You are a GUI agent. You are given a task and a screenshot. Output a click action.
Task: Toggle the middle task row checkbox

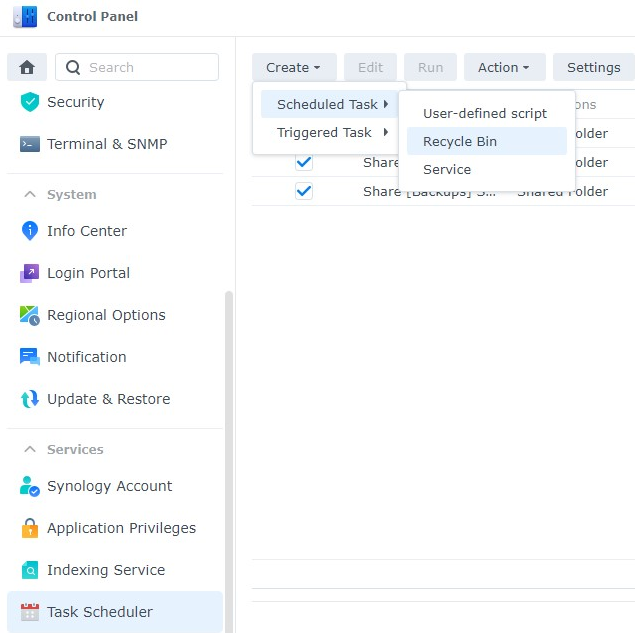(304, 162)
